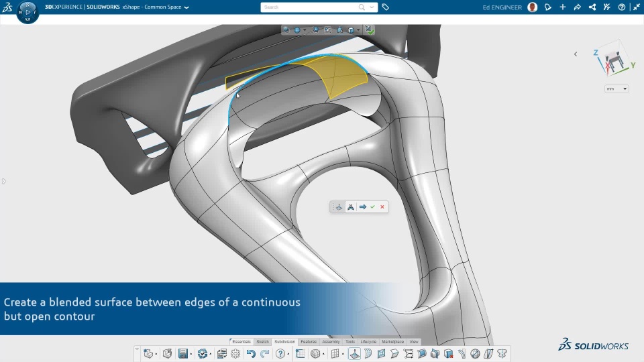Open the help icon in the action bar
Viewport: 644px width, 362px height.
point(280,353)
